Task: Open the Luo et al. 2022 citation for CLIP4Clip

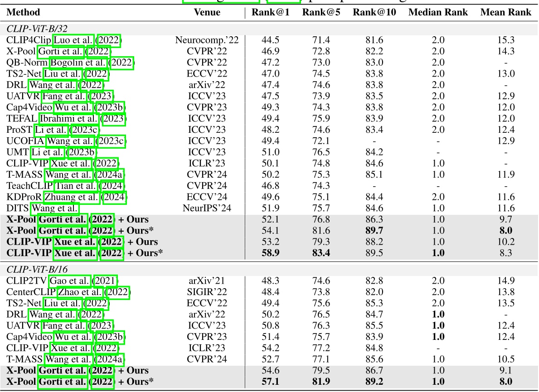Action: 73,41
